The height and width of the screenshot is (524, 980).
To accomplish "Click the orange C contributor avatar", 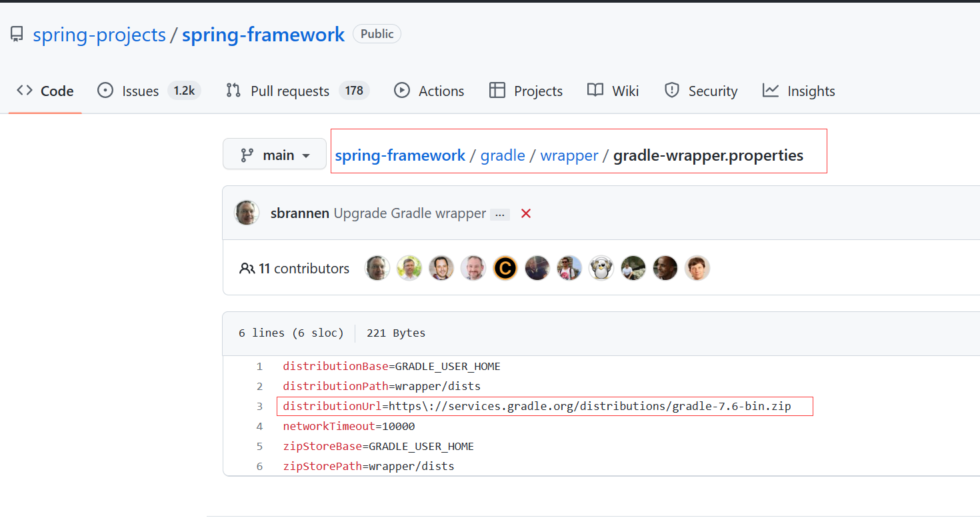I will [505, 268].
